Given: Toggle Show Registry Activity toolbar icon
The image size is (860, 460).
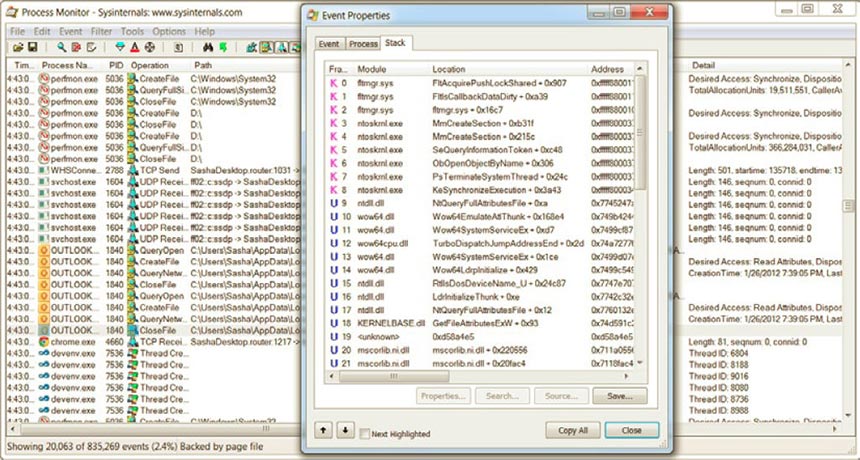Looking at the screenshot, I should pos(252,48).
